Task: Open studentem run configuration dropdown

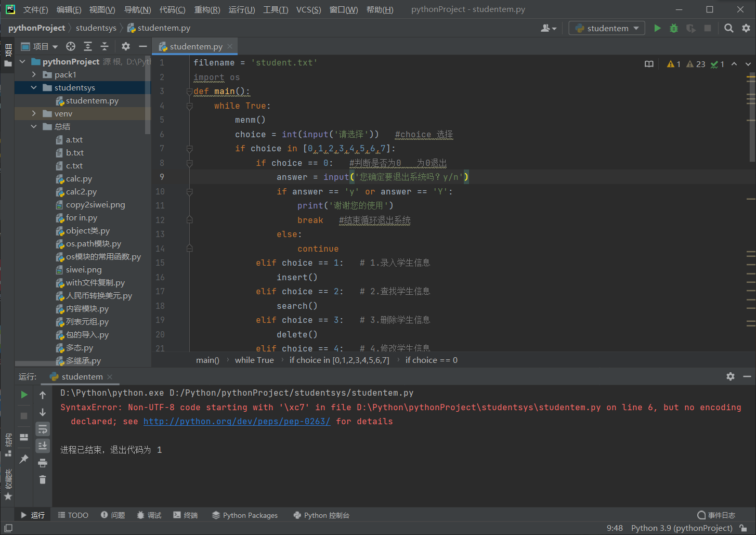Action: pyautogui.click(x=607, y=28)
